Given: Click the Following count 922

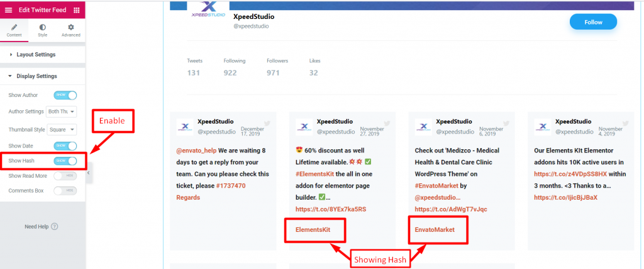Looking at the screenshot, I should point(230,73).
